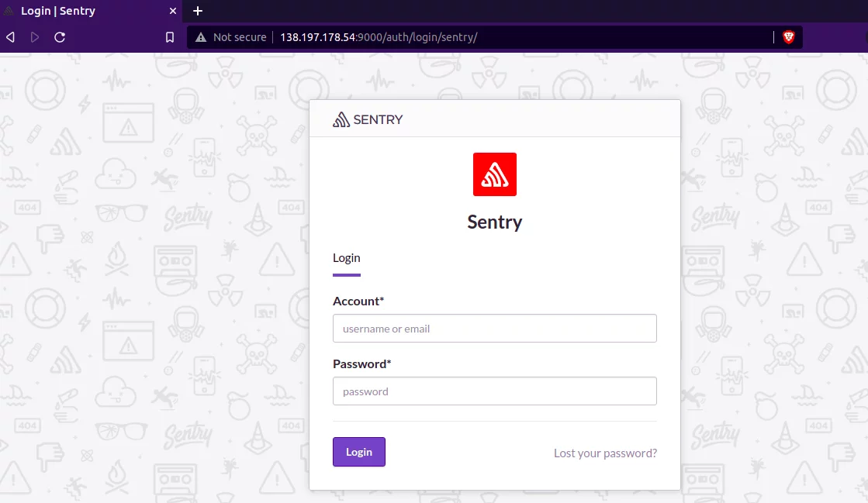The image size is (868, 503).
Task: Go back with the browser back arrow
Action: coord(11,37)
